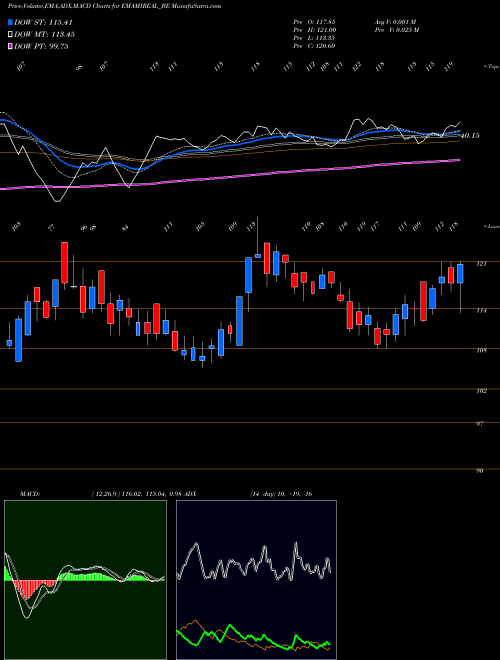Click the 90 price axis label
Viewport: 500px width, 660px height.
point(480,471)
